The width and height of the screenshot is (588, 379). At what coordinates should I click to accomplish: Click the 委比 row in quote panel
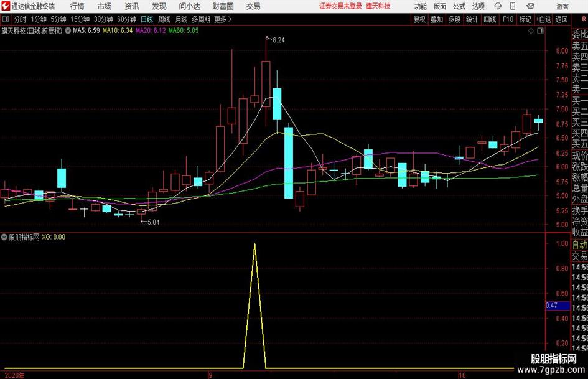point(580,34)
